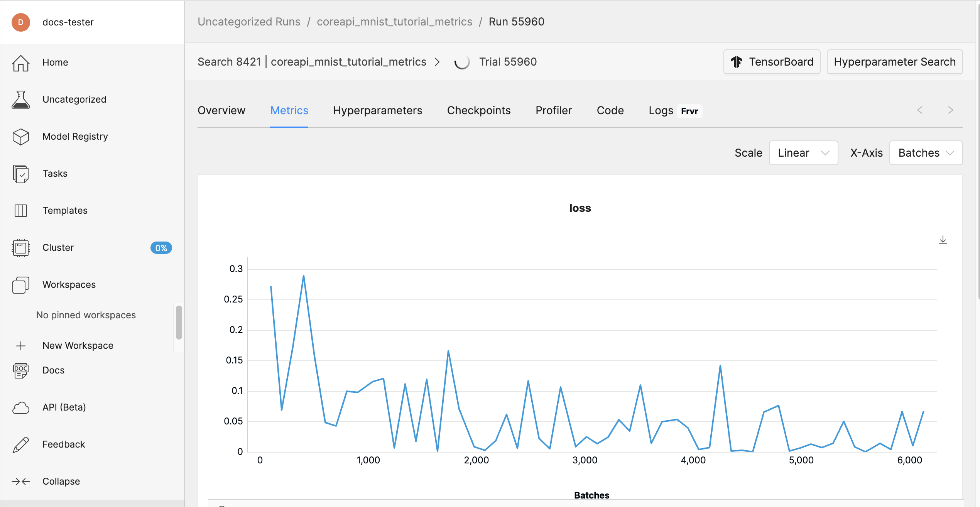Click the Templates columns icon
The width and height of the screenshot is (980, 507).
tap(21, 211)
